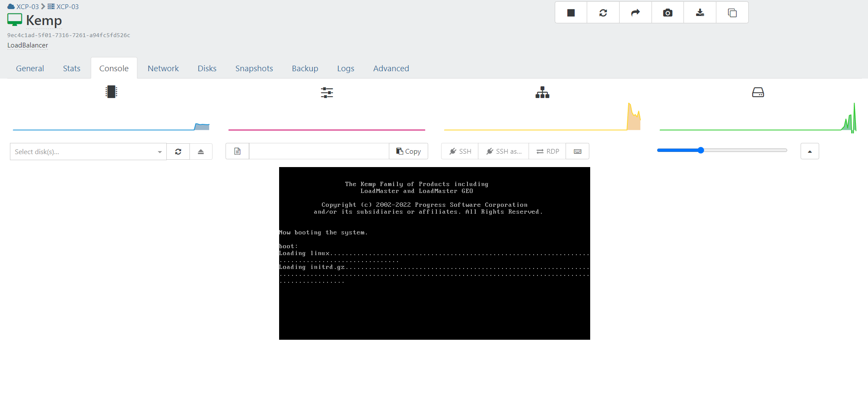The image size is (868, 395).
Task: Open the XCP-03 host breadcrumb link
Action: point(63,6)
